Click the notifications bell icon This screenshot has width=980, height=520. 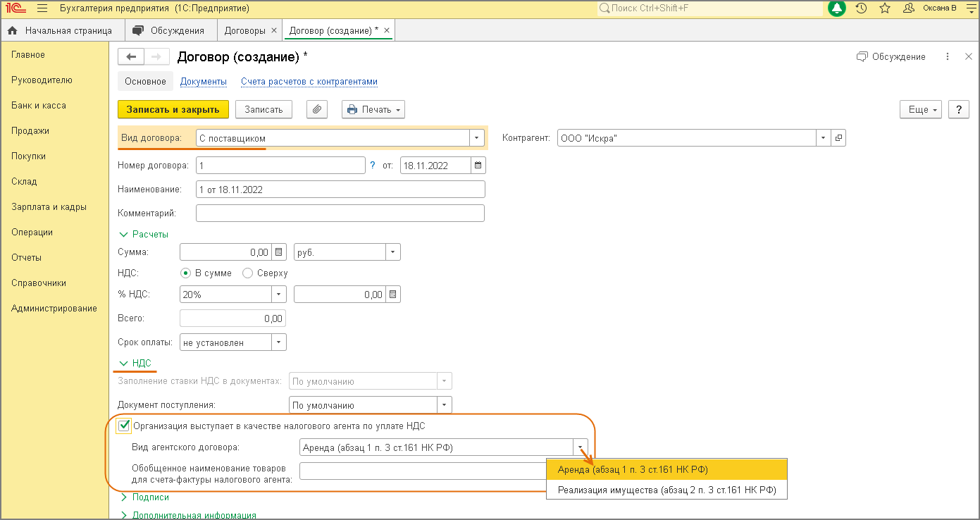837,8
